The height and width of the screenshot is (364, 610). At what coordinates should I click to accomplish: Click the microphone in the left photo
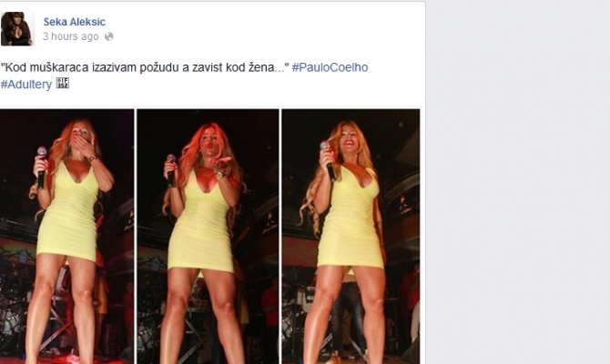click(x=41, y=167)
